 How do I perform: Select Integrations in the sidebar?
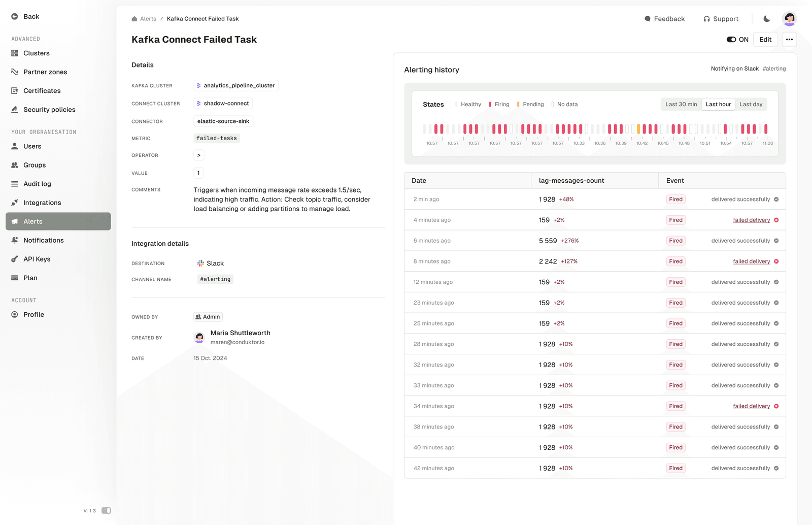click(x=42, y=202)
